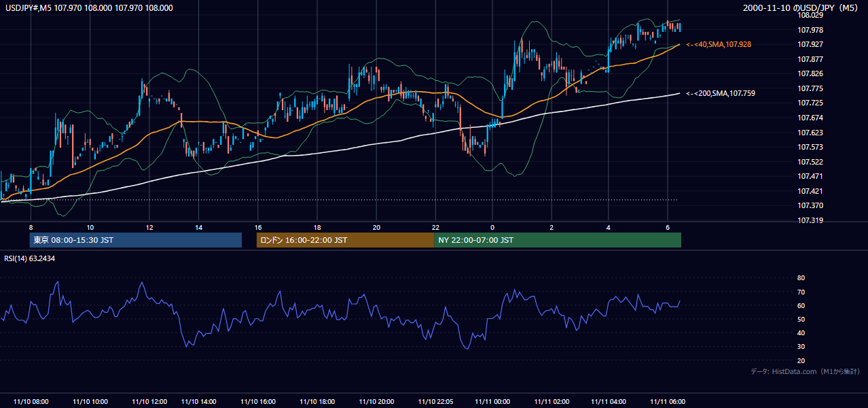Click the RSI scale level 60
This screenshot has height=408, width=868.
coord(801,305)
